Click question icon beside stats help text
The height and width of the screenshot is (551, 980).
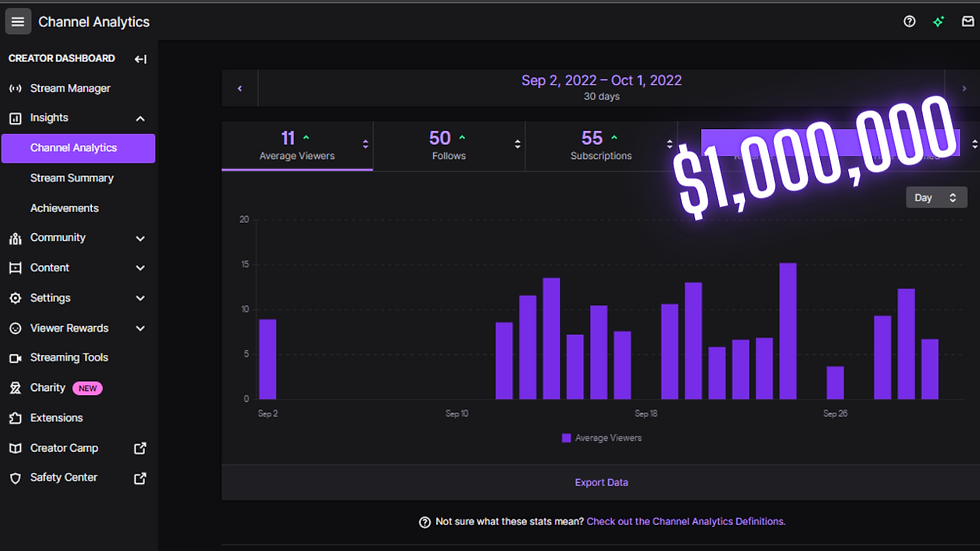pyautogui.click(x=424, y=522)
